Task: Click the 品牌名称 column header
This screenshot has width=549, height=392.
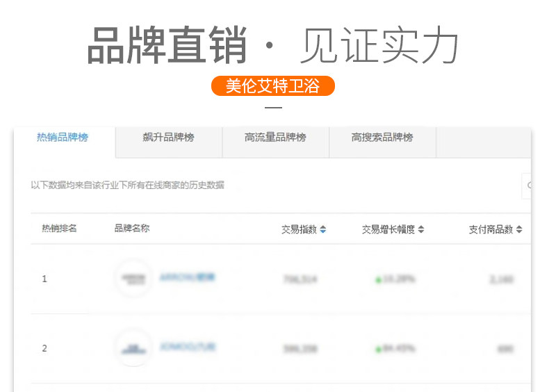Action: pos(132,229)
